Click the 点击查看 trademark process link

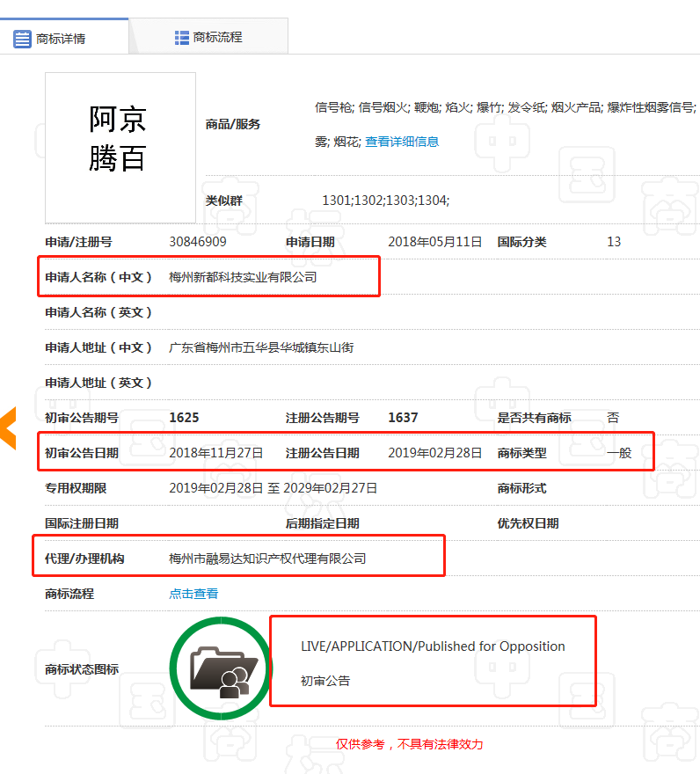pyautogui.click(x=193, y=594)
